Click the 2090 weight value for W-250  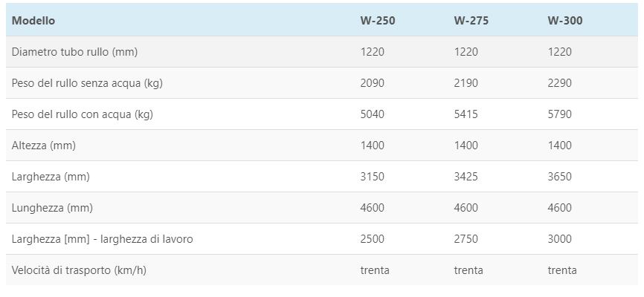[x=372, y=83]
